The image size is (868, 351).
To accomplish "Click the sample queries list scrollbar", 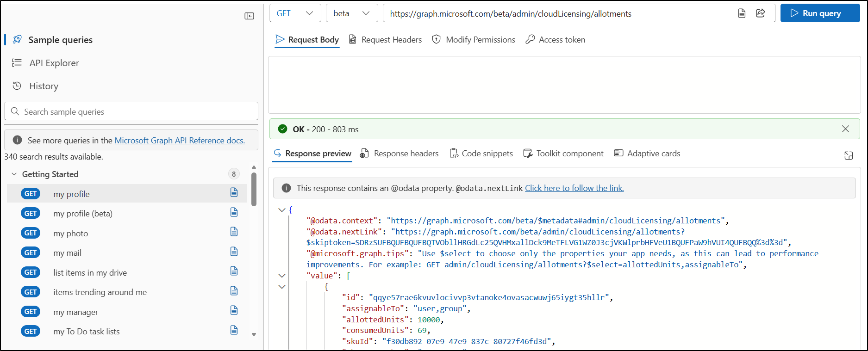I will (254, 190).
